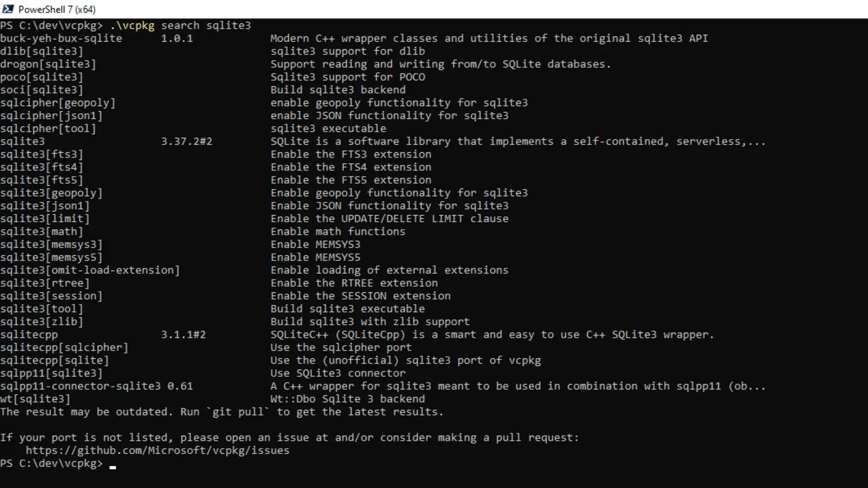This screenshot has height=488, width=868.
Task: Click sqlite3[math] extension entry
Action: 41,231
